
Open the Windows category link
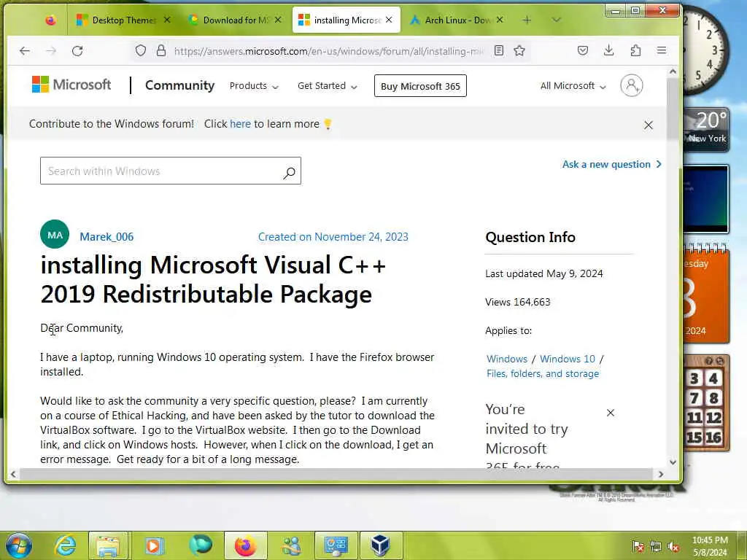pos(507,359)
